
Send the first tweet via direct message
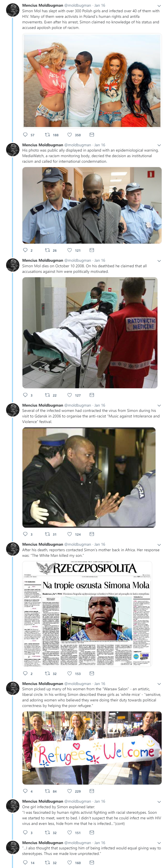(92, 135)
